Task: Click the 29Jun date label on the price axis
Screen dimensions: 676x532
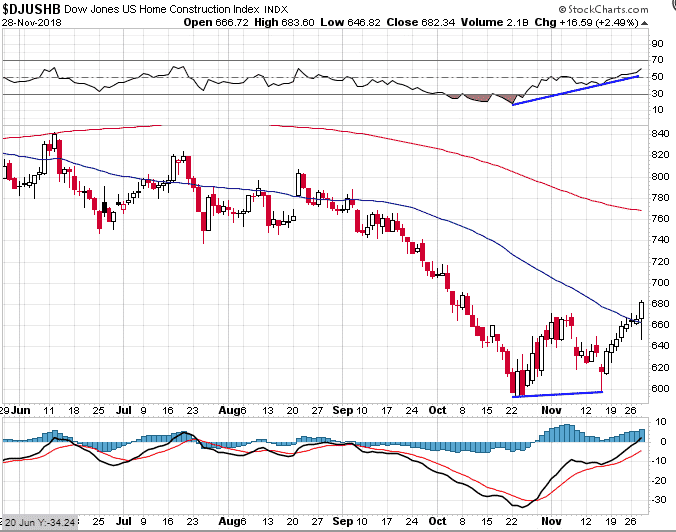Action: (x=15, y=410)
